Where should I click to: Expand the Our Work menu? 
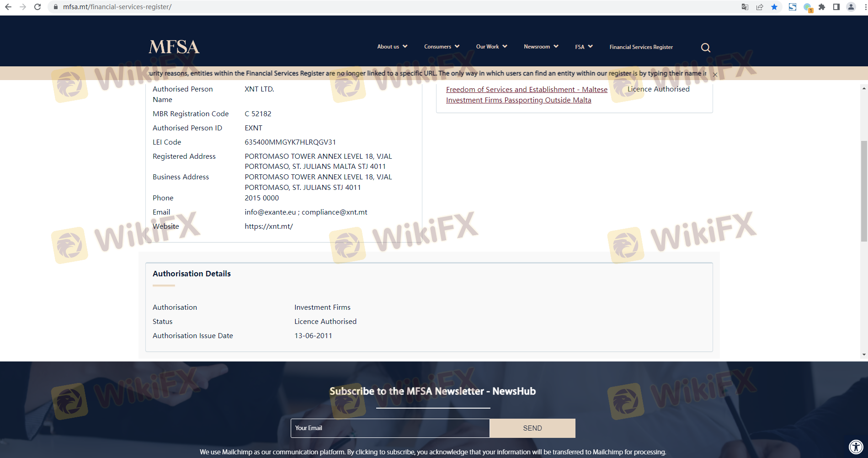coord(491,47)
